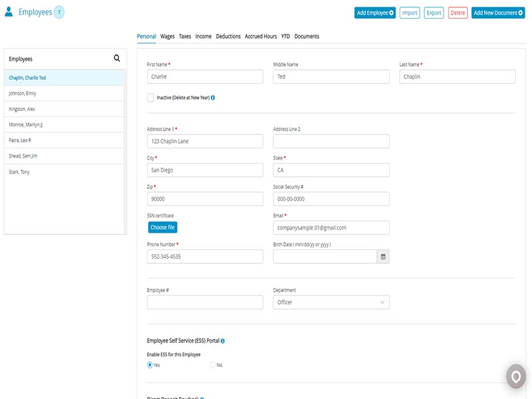Switch to the Wages tab
This screenshot has height=399, width=532.
click(167, 36)
